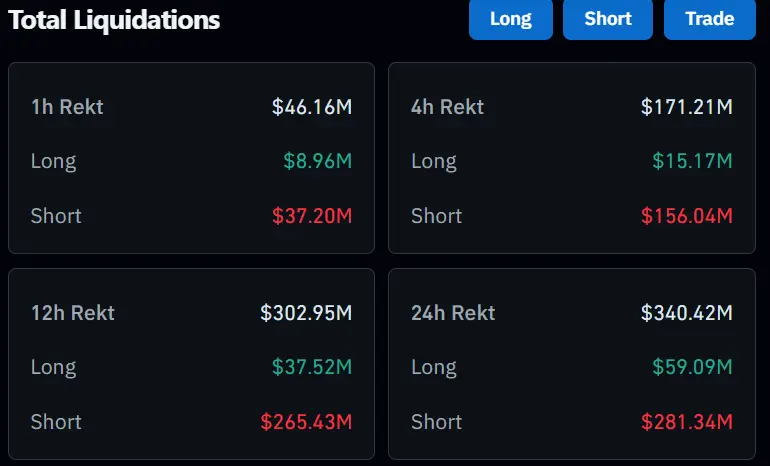770x466 pixels.
Task: Click the green $15.17M long value
Action: pos(692,161)
